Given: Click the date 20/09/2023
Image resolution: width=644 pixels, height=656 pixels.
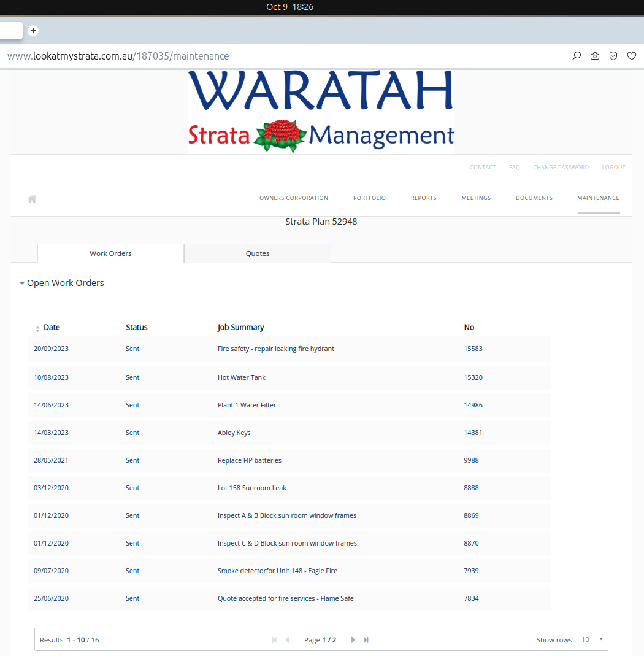Looking at the screenshot, I should [x=51, y=349].
